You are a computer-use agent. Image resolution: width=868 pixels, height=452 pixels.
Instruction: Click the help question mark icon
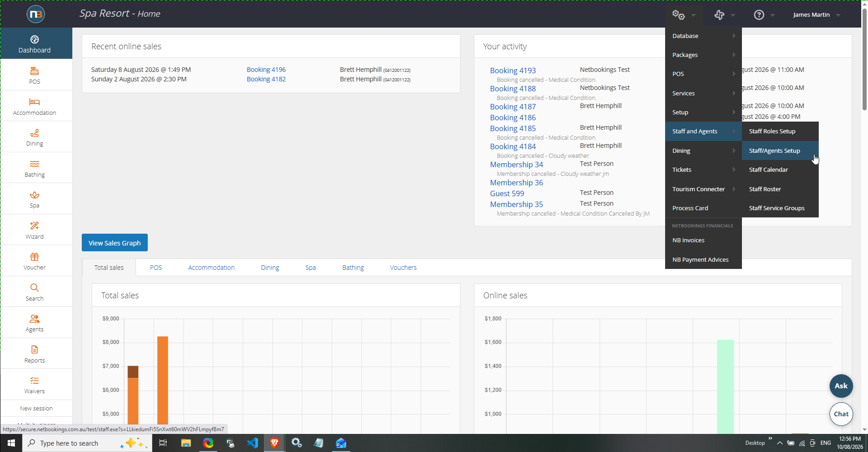coord(759,15)
